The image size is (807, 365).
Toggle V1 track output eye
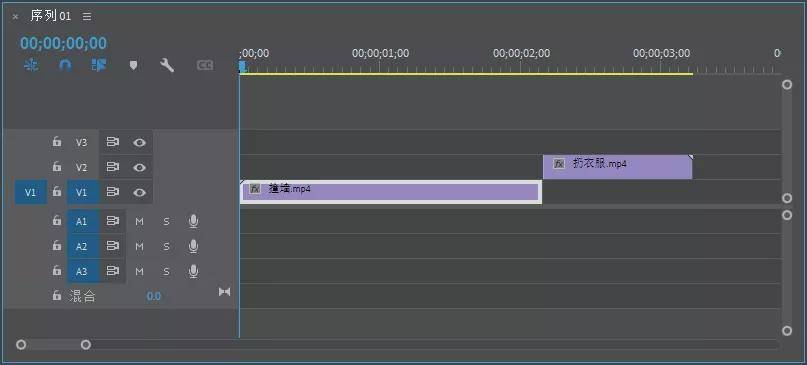tap(139, 193)
